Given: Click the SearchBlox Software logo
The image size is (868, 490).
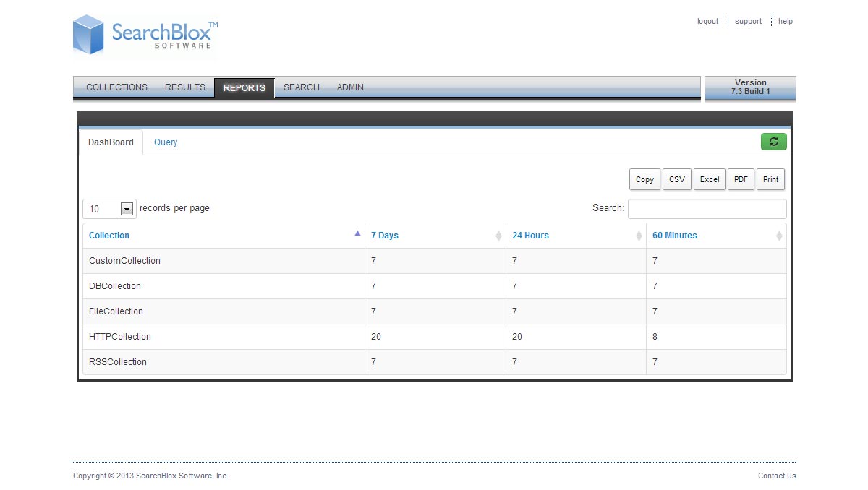Looking at the screenshot, I should [x=145, y=35].
